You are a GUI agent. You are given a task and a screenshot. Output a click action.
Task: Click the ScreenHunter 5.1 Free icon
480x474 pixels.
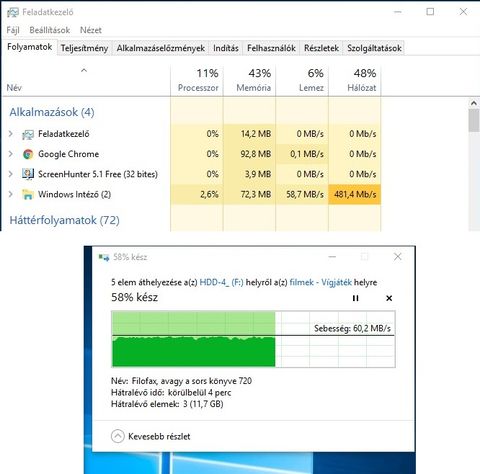(28, 174)
